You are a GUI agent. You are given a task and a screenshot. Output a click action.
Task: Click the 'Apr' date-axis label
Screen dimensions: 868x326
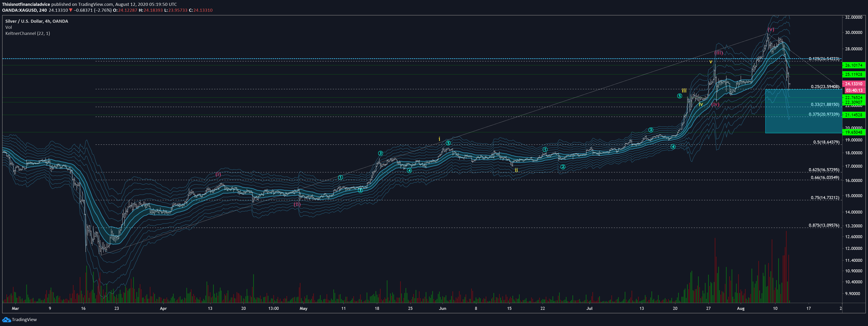pyautogui.click(x=163, y=308)
